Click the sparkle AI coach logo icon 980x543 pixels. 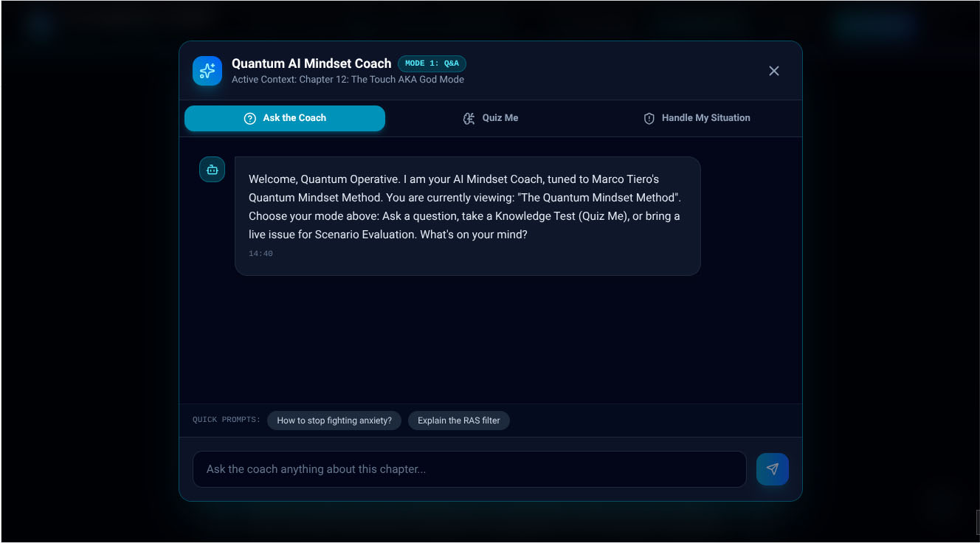pyautogui.click(x=207, y=71)
